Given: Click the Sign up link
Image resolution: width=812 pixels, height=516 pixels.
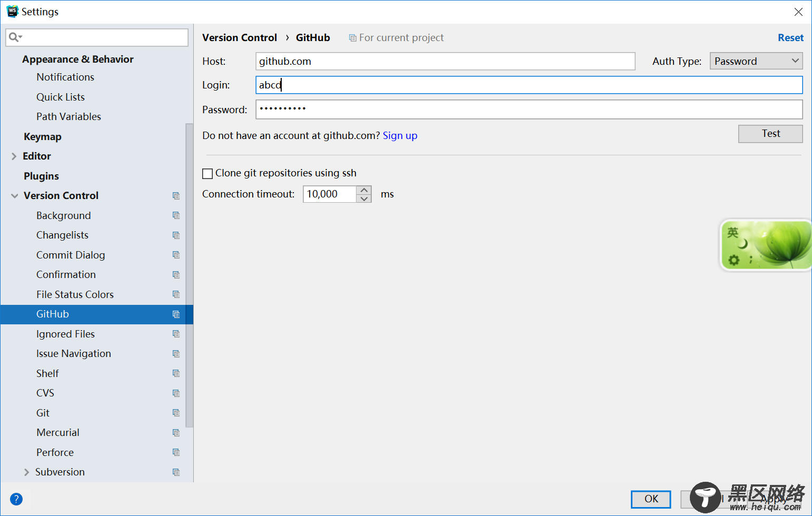Looking at the screenshot, I should (x=400, y=135).
